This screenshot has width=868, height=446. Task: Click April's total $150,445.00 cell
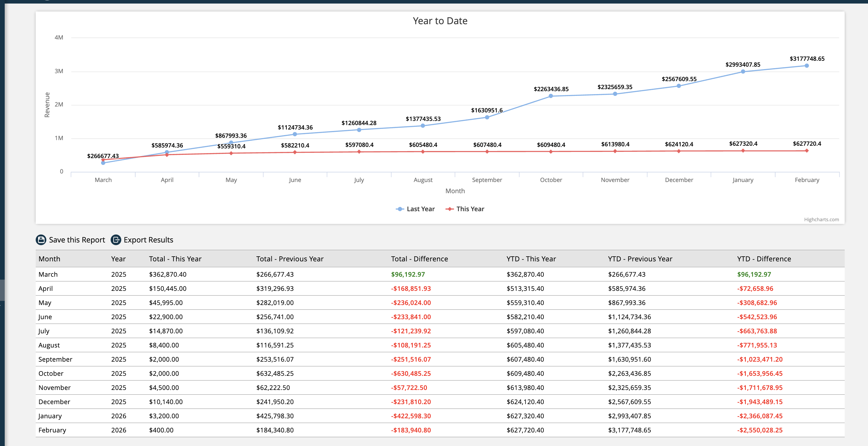pos(168,288)
